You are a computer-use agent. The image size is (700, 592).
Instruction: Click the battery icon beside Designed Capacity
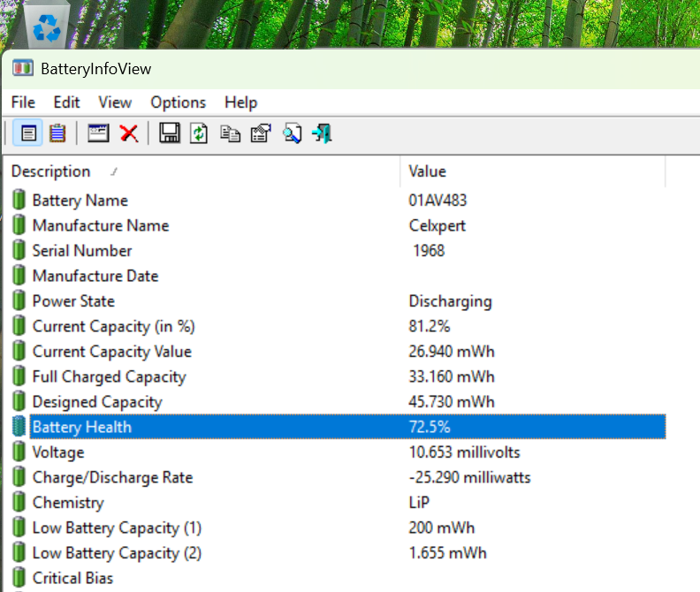click(x=19, y=401)
